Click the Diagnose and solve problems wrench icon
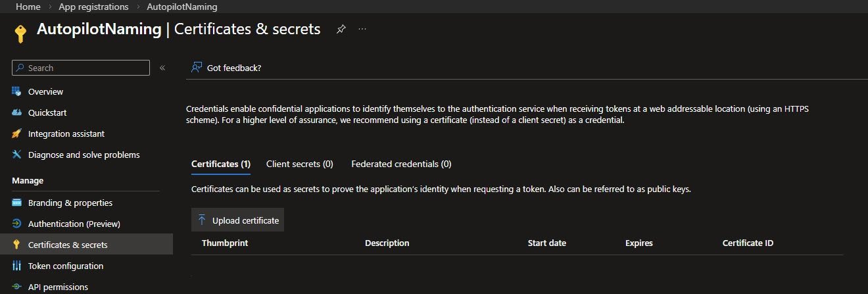Image resolution: width=868 pixels, height=294 pixels. point(17,155)
